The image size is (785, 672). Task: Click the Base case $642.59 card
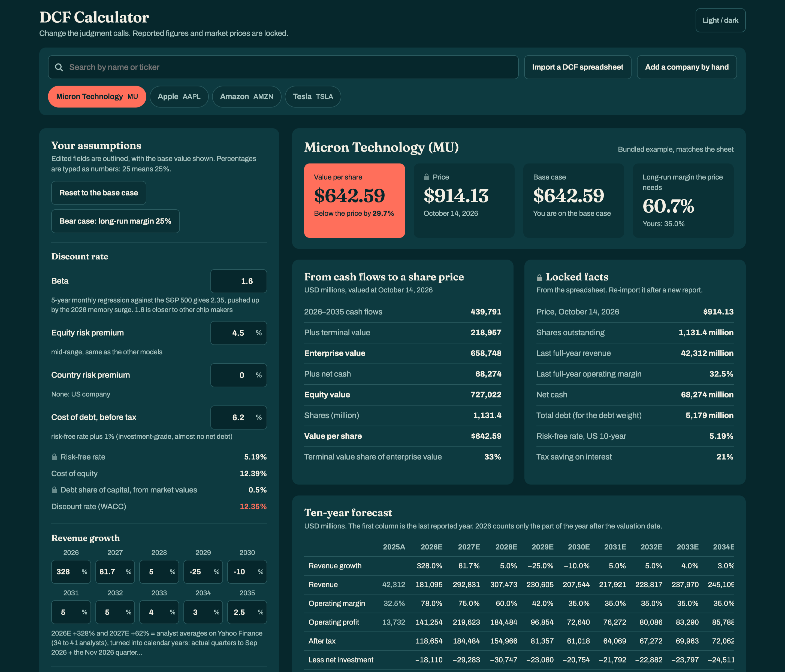pyautogui.click(x=573, y=200)
